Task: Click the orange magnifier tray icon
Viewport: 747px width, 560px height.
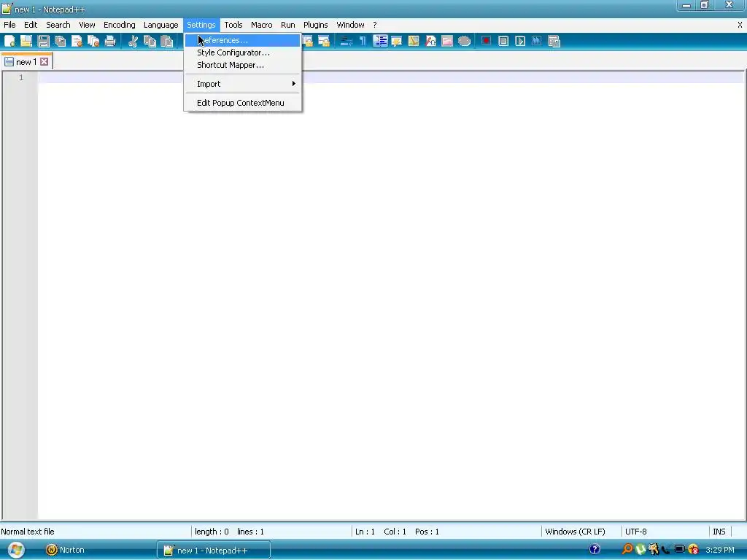Action: coord(627,550)
